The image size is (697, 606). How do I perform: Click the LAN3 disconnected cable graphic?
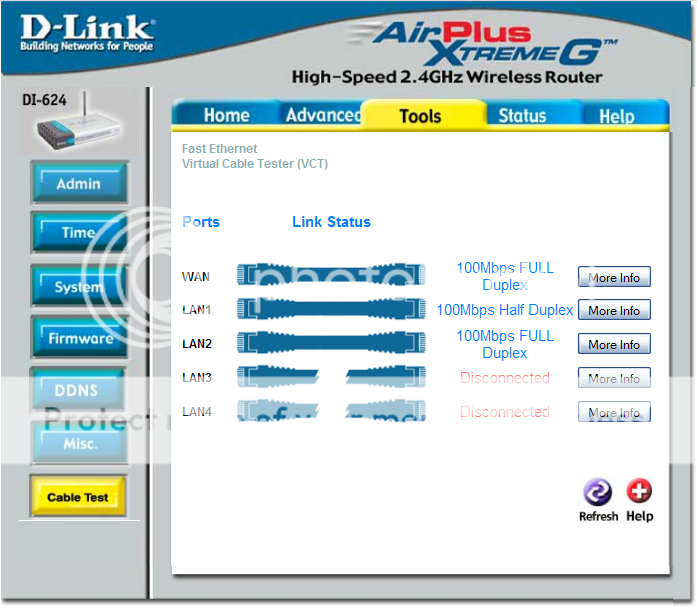coord(317,377)
